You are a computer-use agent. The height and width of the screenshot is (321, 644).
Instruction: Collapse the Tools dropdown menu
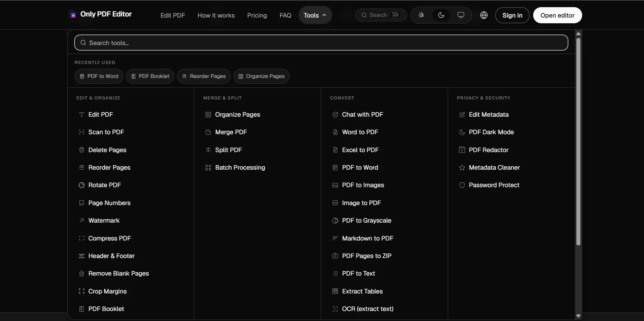tap(315, 15)
